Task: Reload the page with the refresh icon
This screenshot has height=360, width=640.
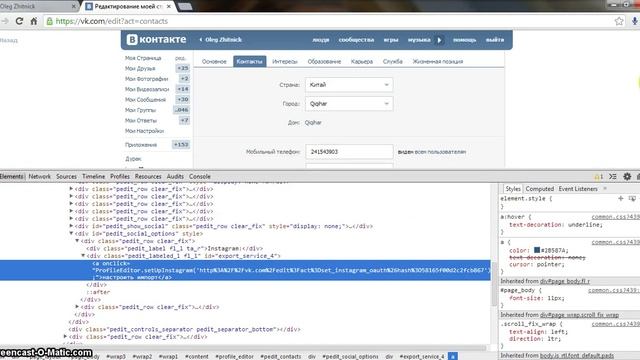Action: (19, 21)
